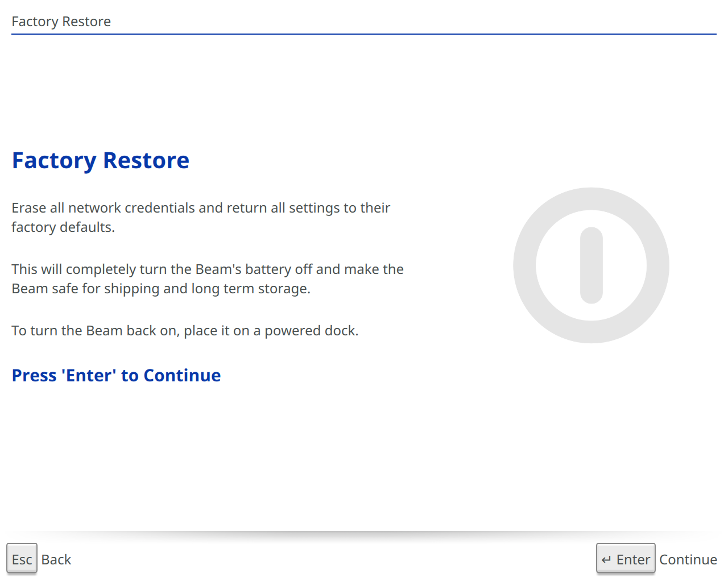Select the Factory Restore page title

[61, 22]
